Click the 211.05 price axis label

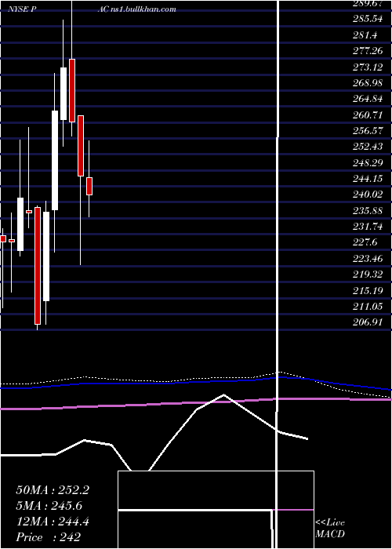click(x=368, y=307)
